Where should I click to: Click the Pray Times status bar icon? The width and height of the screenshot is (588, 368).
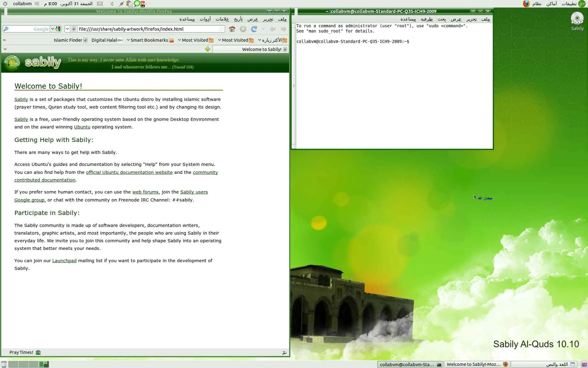(38, 352)
